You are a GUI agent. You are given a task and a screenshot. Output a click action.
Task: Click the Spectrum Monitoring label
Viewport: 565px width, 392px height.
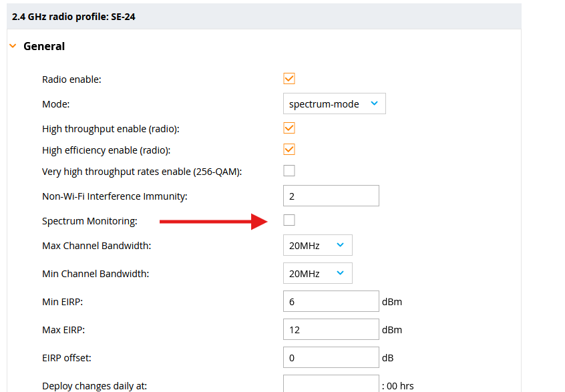pyautogui.click(x=89, y=221)
